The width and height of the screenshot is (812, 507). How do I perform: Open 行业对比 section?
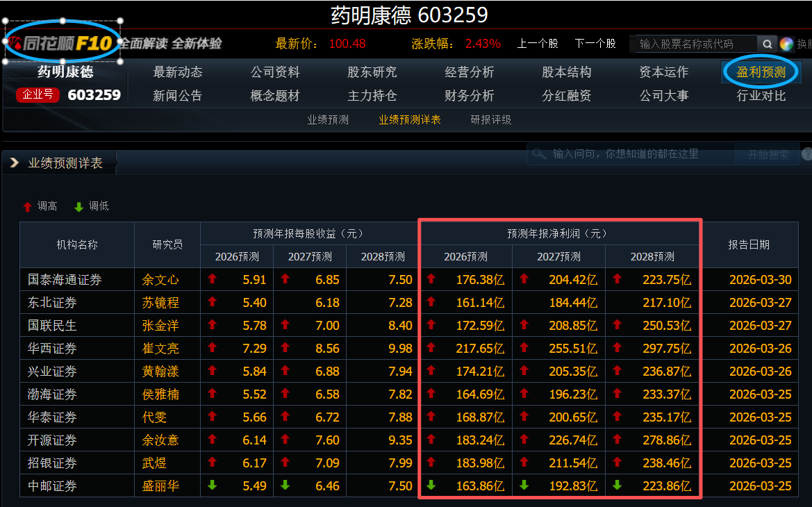[761, 96]
